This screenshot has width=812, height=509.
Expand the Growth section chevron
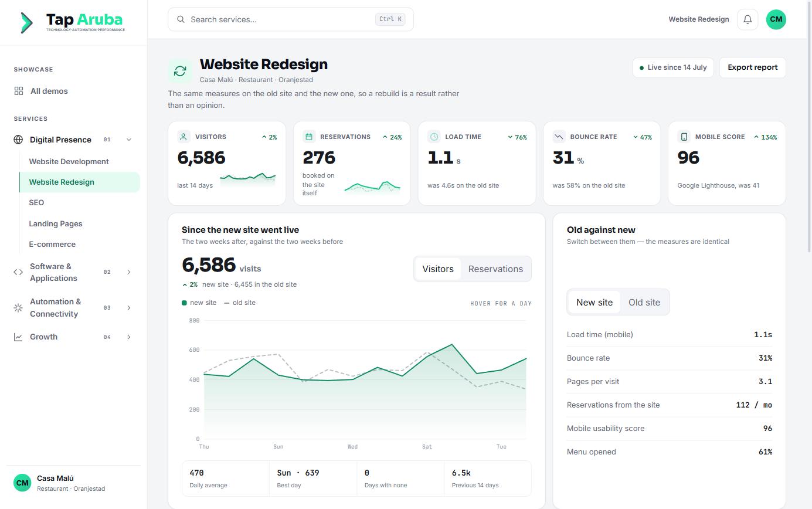[129, 337]
